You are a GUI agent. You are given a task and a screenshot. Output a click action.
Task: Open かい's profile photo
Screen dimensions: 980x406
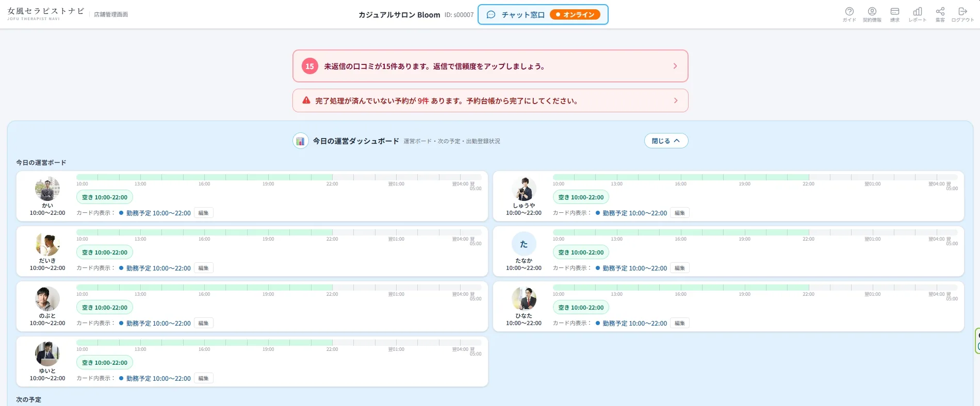[x=47, y=189]
